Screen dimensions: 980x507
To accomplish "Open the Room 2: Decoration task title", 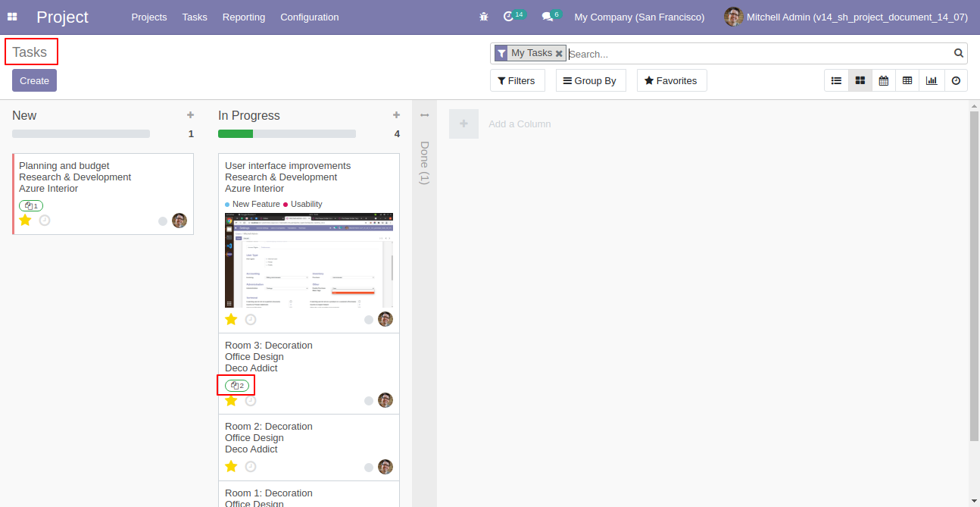I will click(269, 427).
